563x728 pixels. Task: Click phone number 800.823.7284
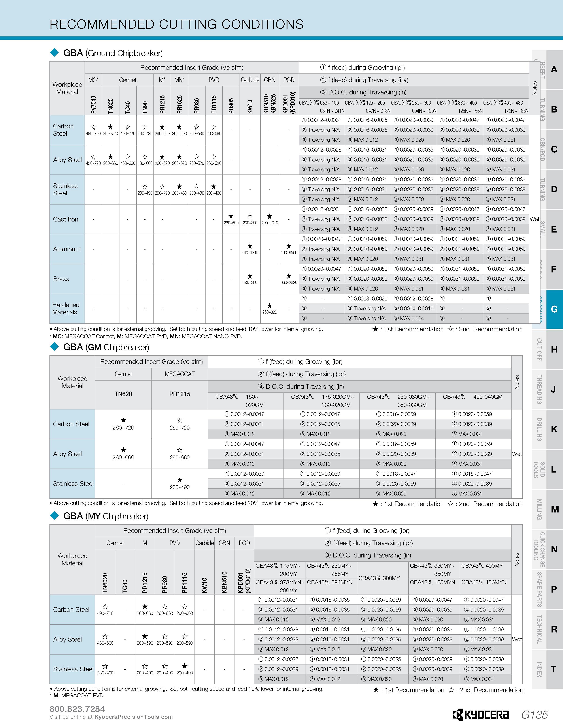(77, 709)
